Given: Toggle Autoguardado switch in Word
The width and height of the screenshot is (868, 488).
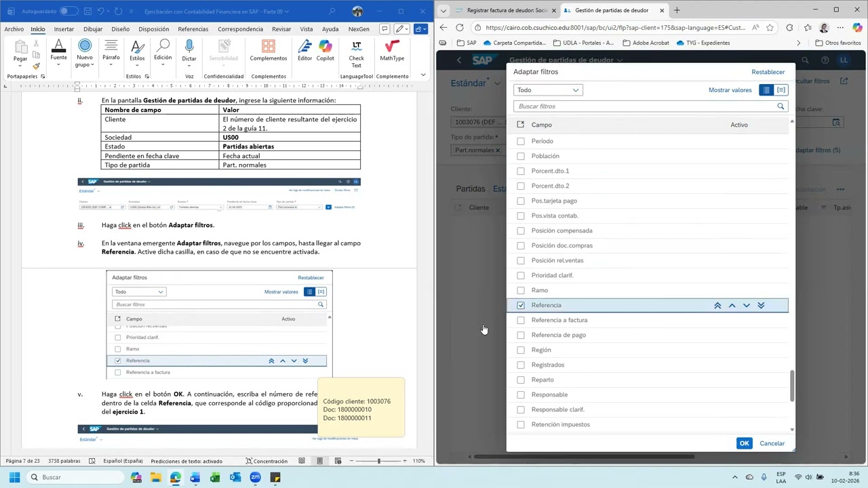Looking at the screenshot, I should click(x=69, y=12).
